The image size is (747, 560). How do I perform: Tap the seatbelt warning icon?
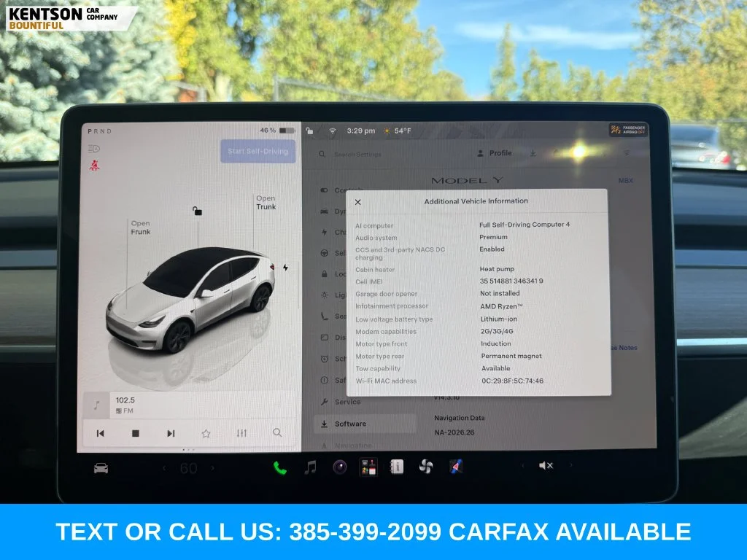pos(94,166)
